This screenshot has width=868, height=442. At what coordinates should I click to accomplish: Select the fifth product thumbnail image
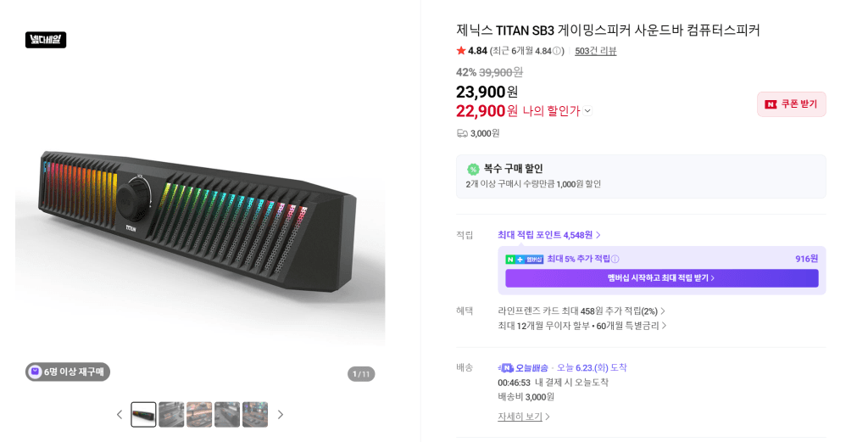tap(255, 414)
